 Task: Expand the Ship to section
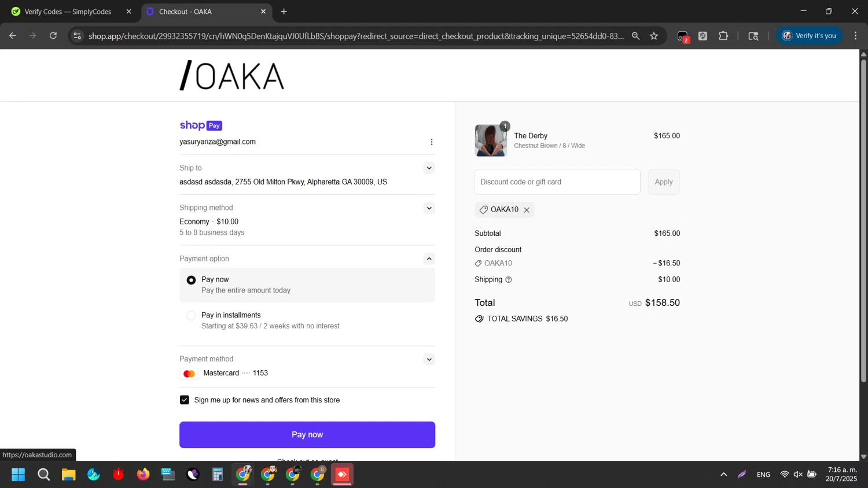tap(429, 168)
